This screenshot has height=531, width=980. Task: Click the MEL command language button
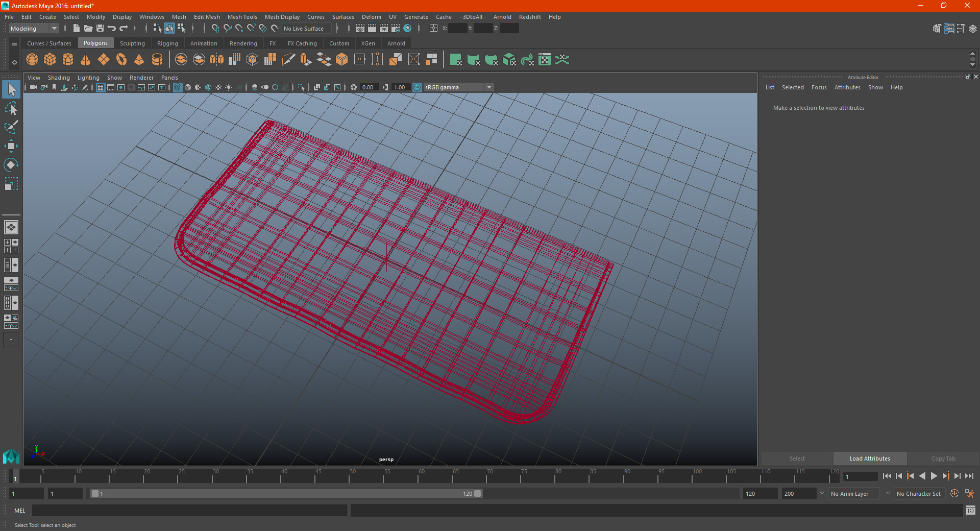click(x=20, y=511)
